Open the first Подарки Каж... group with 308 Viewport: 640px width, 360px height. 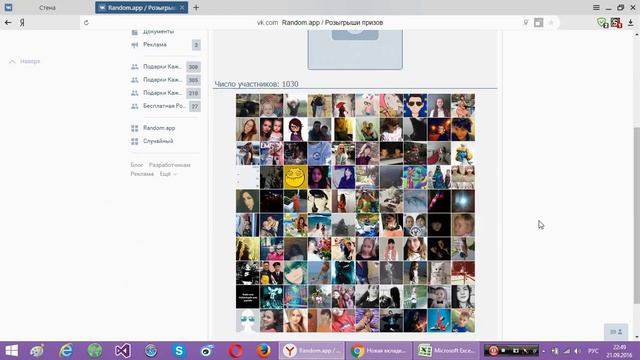coord(162,67)
